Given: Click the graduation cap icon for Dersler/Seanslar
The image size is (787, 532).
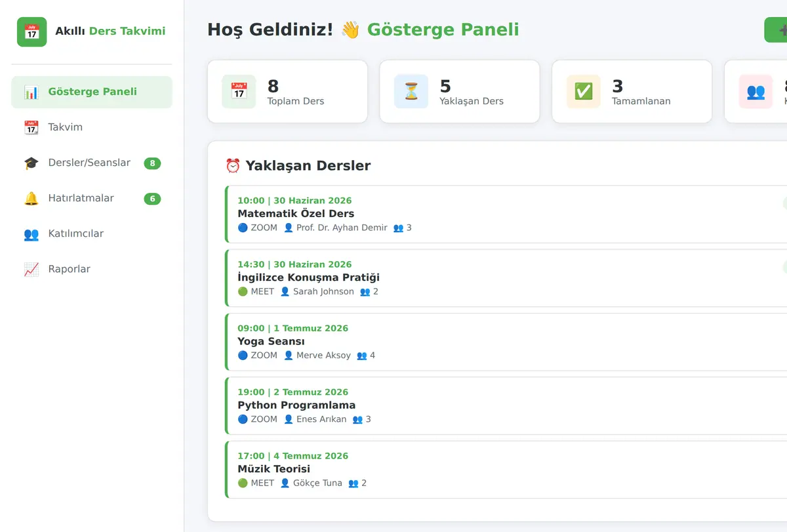Looking at the screenshot, I should [31, 163].
